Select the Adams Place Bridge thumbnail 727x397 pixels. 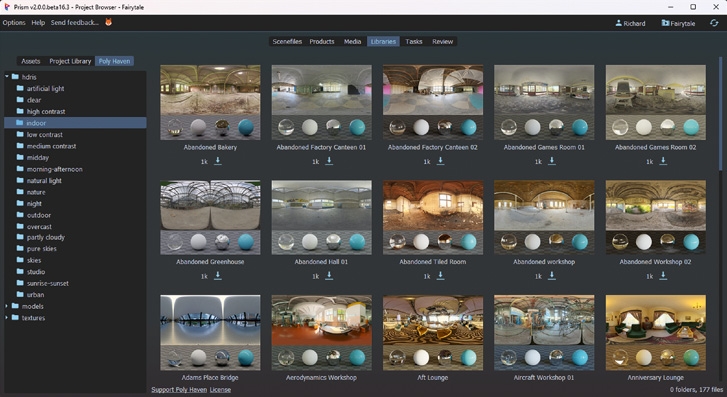pos(210,333)
